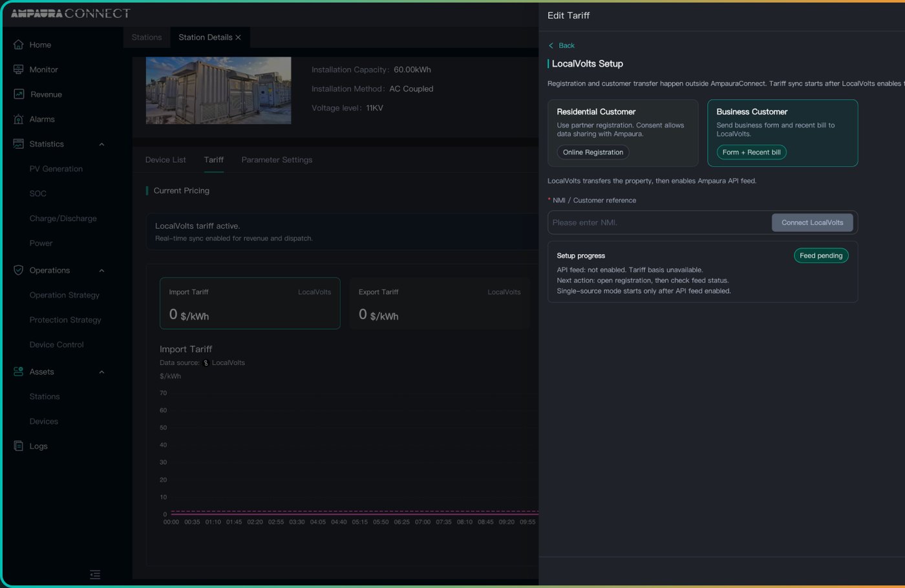Click the 'Voltage level: 11KV' text
This screenshot has width=905, height=588.
pos(347,108)
